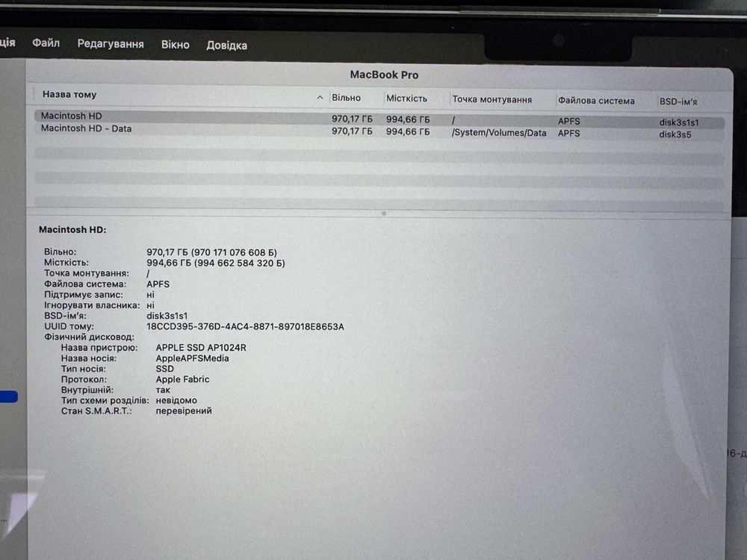Click the MacBook Pro window title
747x560 pixels.
point(384,75)
